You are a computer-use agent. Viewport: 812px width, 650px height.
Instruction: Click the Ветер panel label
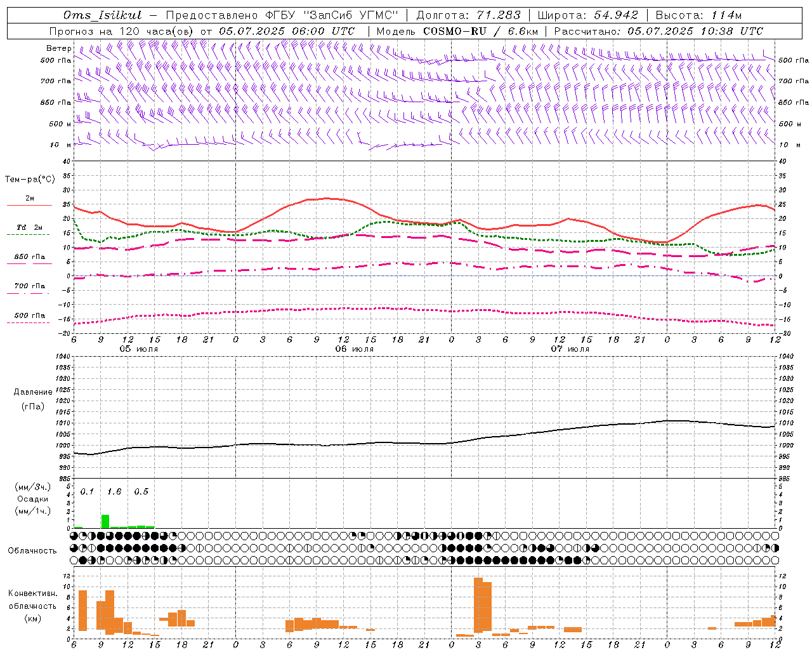59,48
